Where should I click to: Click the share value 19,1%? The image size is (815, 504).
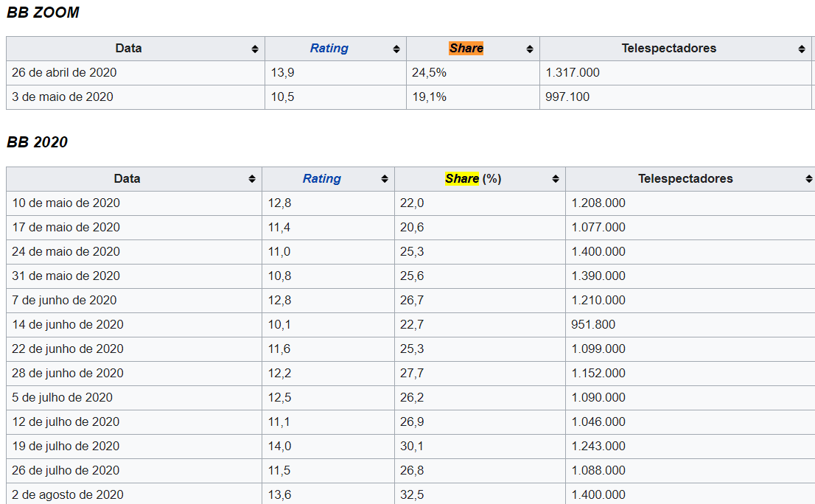pos(429,97)
